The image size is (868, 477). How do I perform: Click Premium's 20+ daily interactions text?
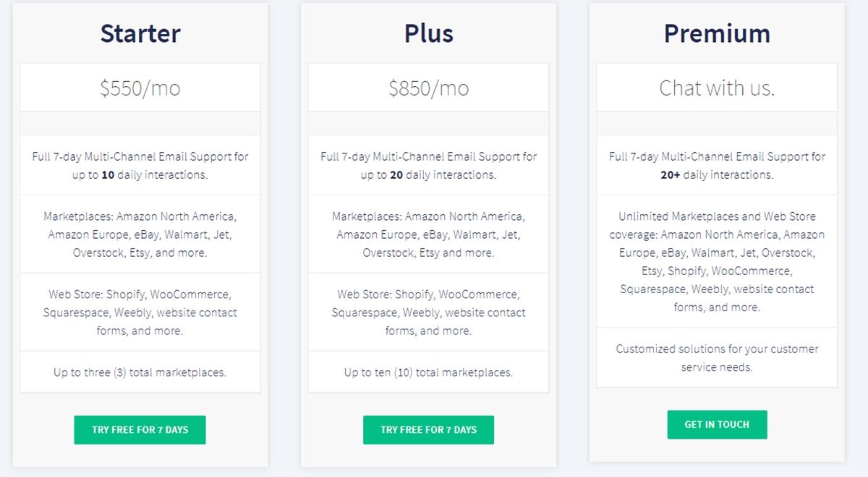coord(717,166)
